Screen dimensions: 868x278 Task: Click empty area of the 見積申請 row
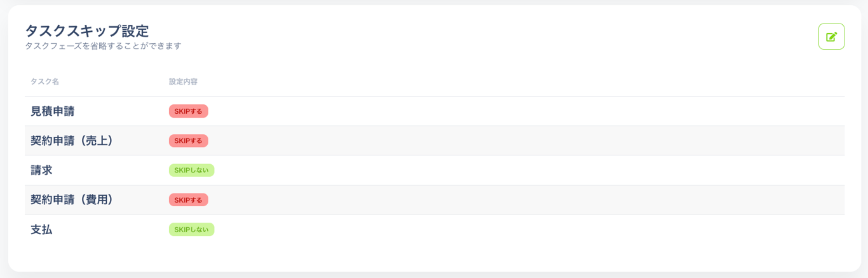pyautogui.click(x=508, y=111)
